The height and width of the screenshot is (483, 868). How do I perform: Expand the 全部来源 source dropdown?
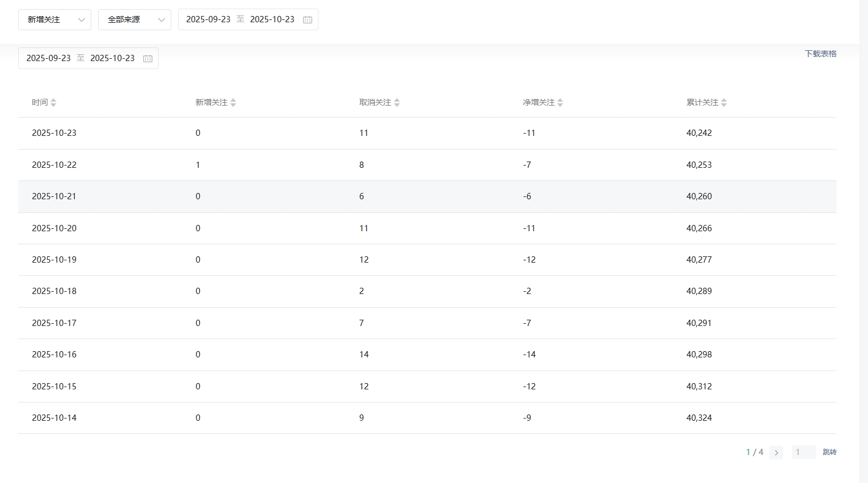(134, 19)
